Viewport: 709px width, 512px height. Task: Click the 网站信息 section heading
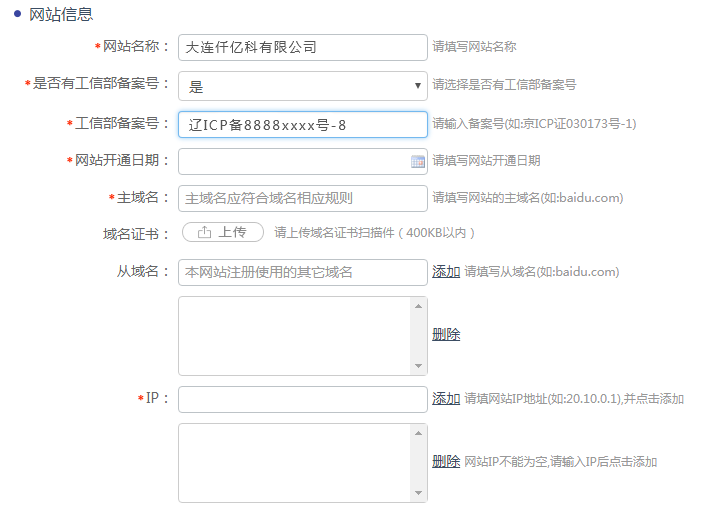[x=61, y=15]
